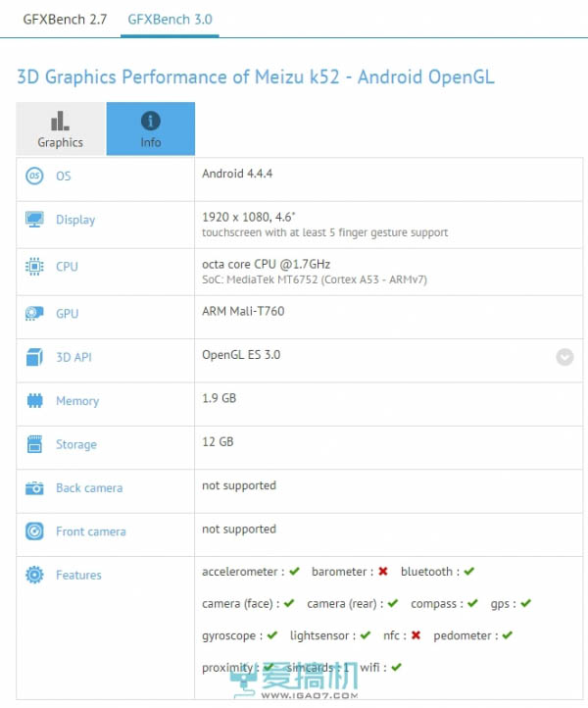Viewport: 588px width, 708px height.
Task: Click the OS row icon
Action: pos(35,176)
